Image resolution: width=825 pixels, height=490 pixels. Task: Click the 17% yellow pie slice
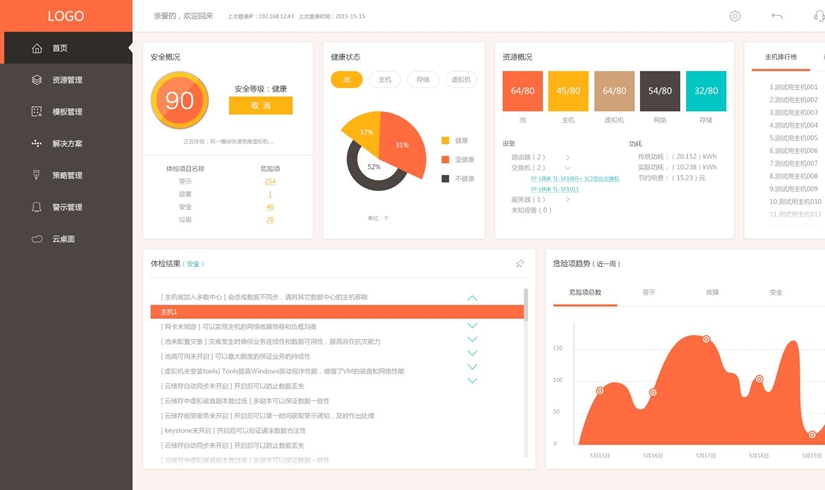[366, 132]
